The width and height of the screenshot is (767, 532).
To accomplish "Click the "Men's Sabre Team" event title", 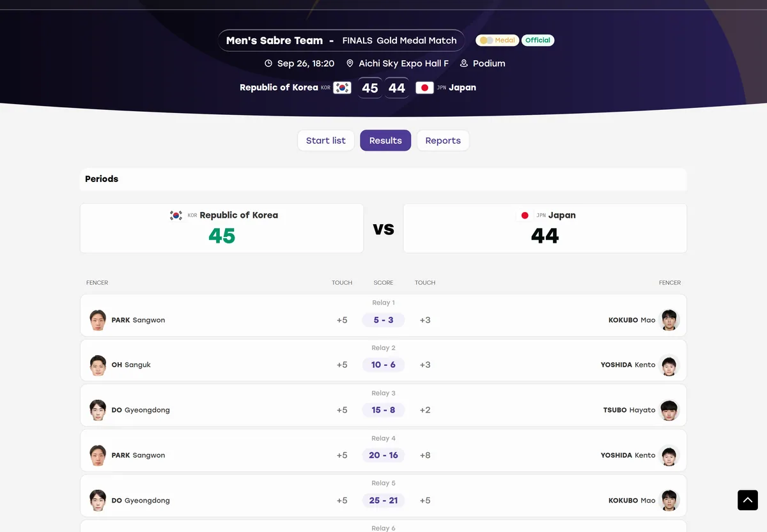I will point(274,40).
